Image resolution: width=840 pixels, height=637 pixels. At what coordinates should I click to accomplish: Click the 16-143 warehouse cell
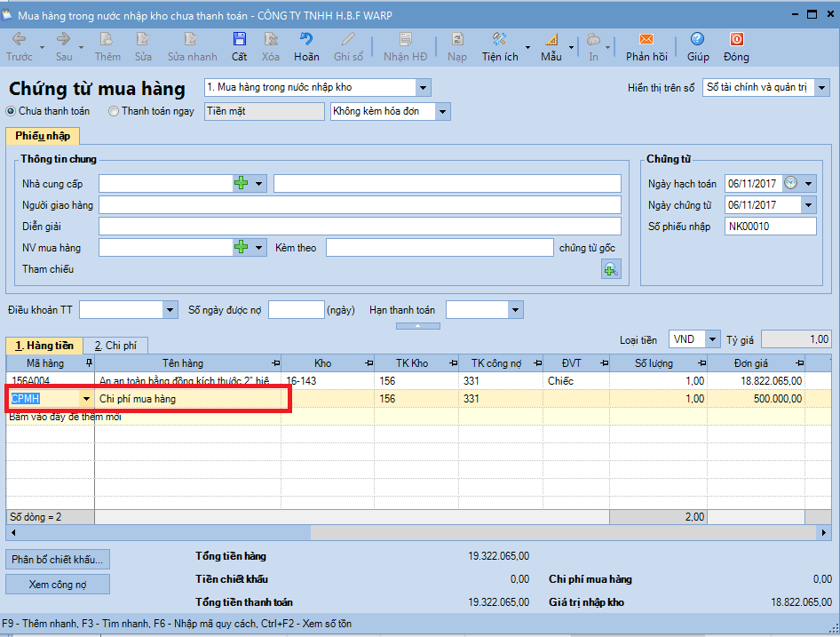328,381
